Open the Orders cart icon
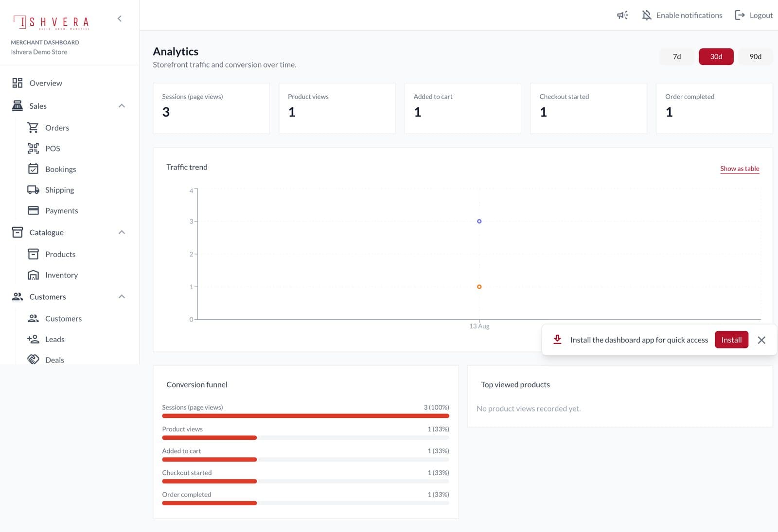Image resolution: width=778 pixels, height=532 pixels. pyautogui.click(x=33, y=128)
